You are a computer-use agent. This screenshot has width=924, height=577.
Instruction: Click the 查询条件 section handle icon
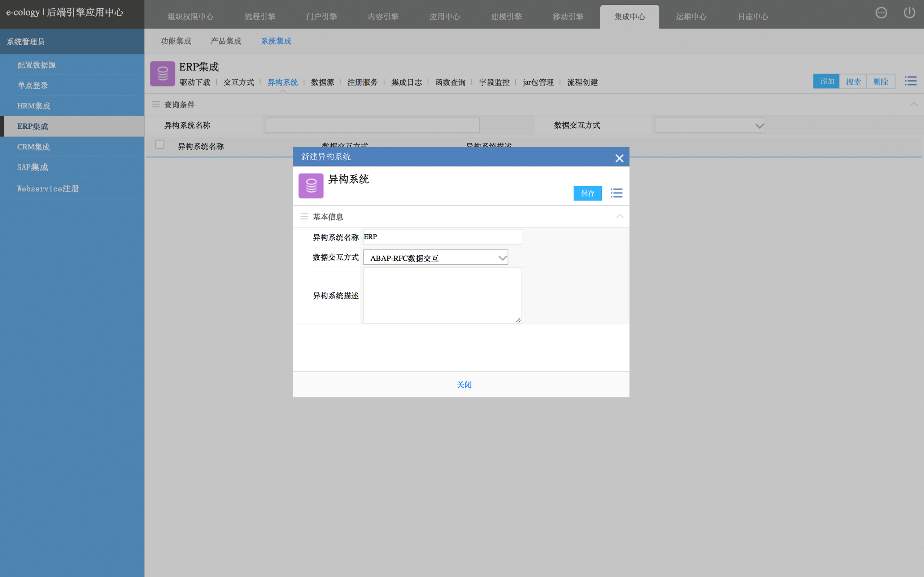[156, 104]
